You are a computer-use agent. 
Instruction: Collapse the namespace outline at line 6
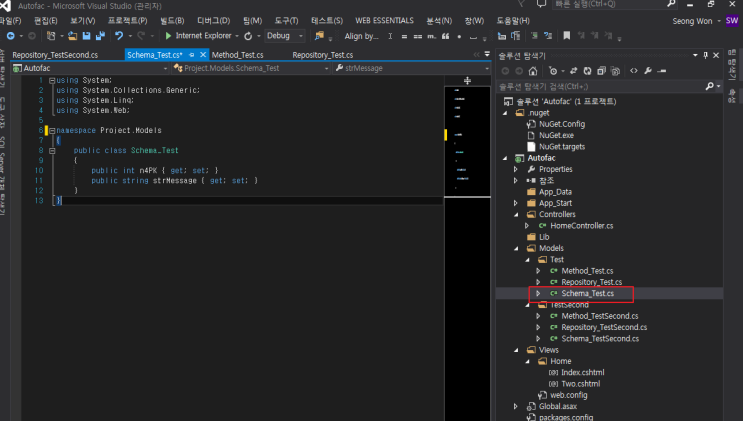(52, 130)
